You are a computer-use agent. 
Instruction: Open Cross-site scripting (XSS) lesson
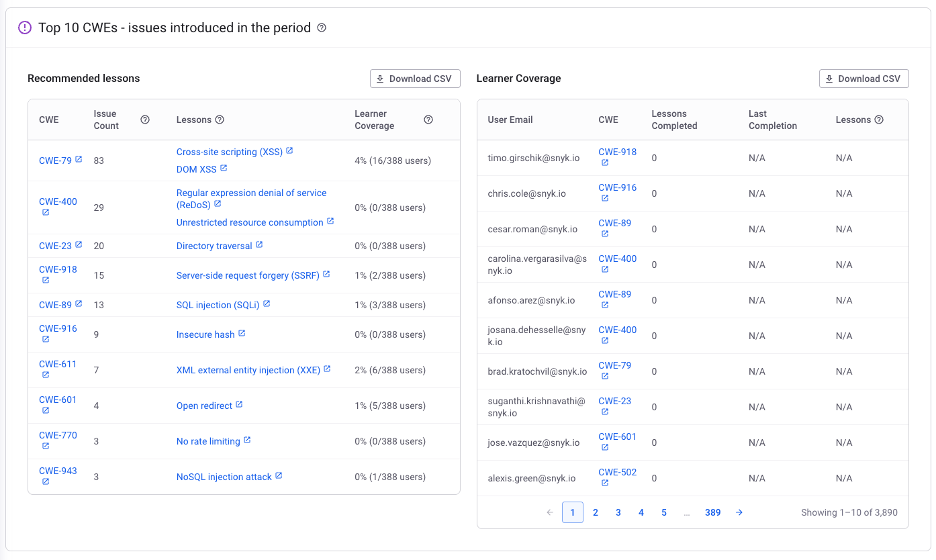tap(229, 152)
